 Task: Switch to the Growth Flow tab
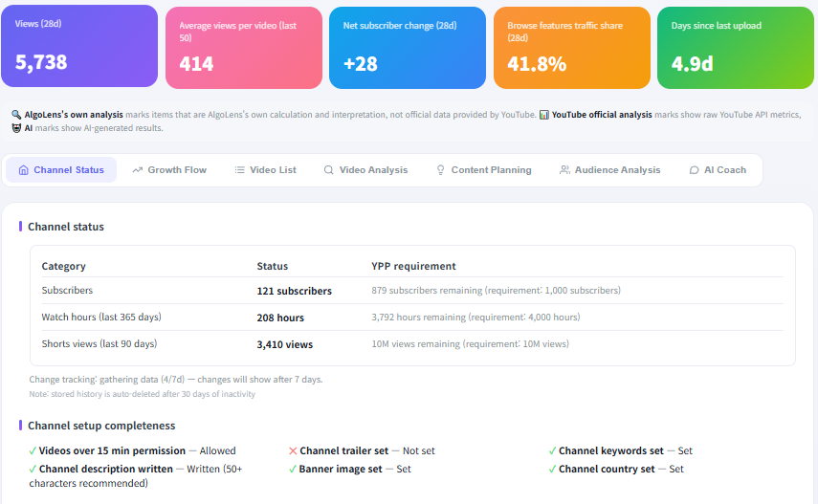pos(169,170)
